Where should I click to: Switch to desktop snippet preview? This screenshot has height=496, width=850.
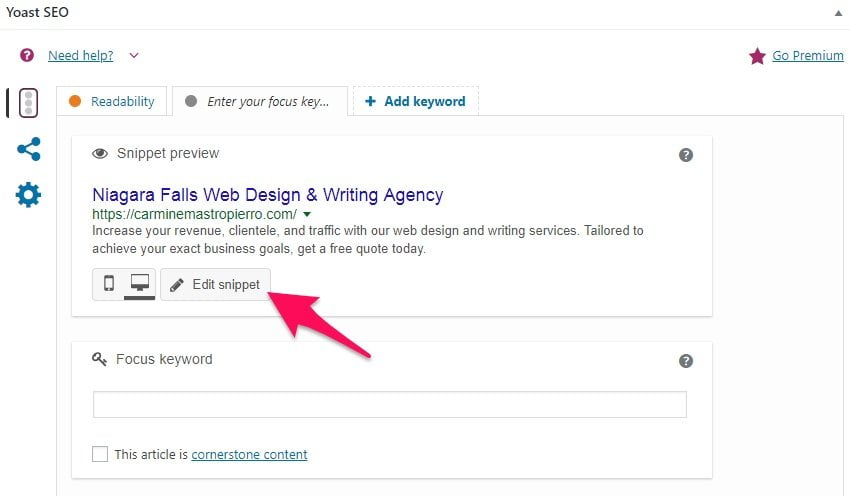(x=140, y=284)
